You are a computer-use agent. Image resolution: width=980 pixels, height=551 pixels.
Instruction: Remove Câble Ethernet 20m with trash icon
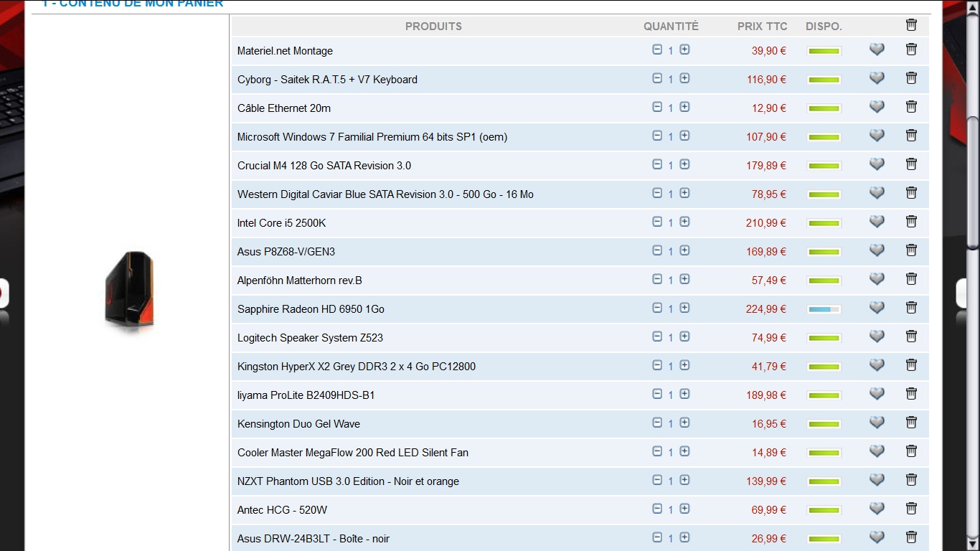point(911,107)
